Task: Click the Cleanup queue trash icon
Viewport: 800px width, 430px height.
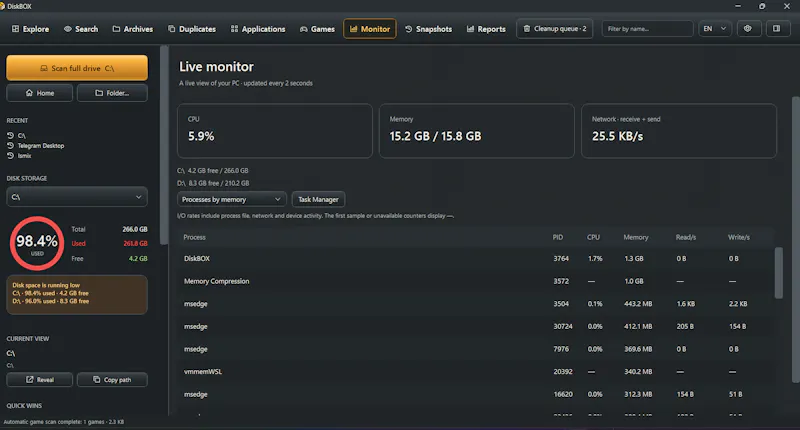Action: click(x=527, y=29)
